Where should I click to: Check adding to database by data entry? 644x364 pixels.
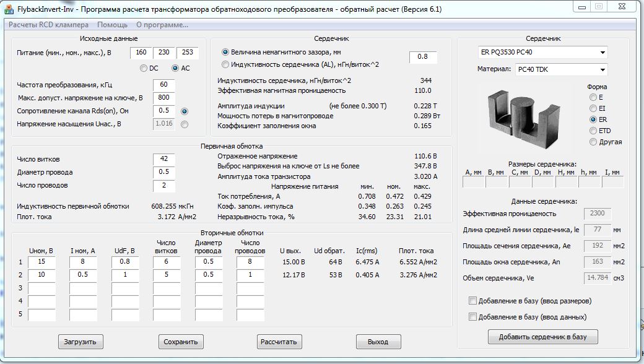474,317
